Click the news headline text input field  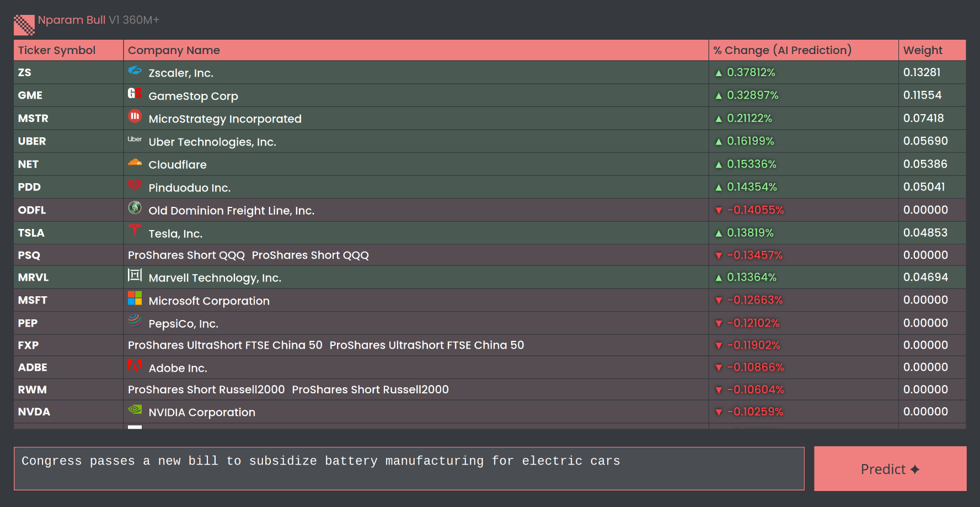click(409, 468)
